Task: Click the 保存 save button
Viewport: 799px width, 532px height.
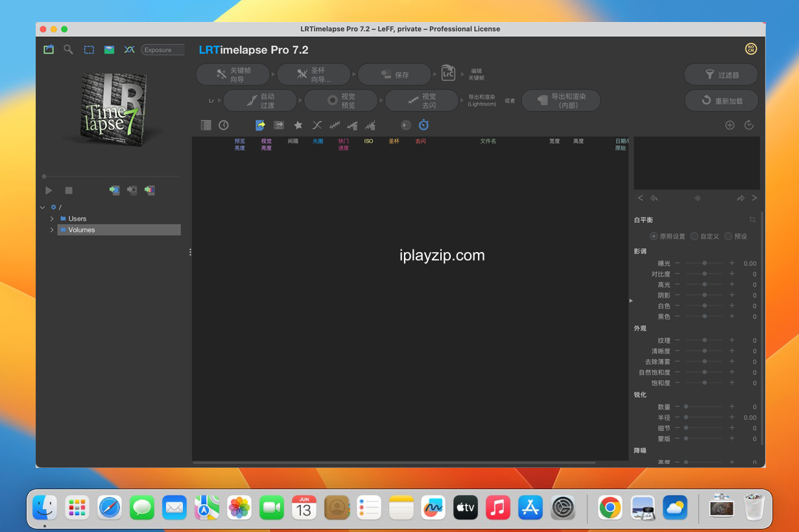Action: (x=394, y=75)
